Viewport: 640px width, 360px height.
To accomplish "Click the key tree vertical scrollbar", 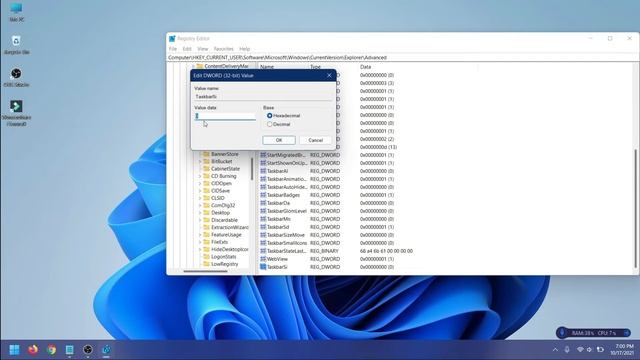I will (252, 169).
